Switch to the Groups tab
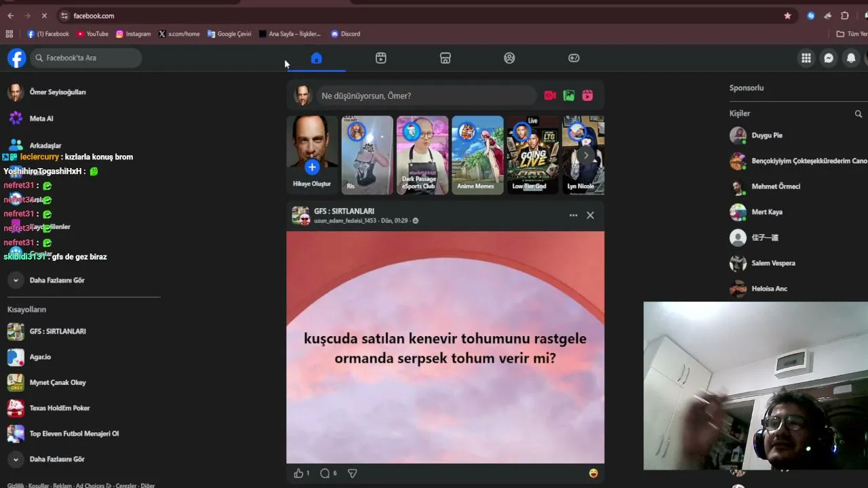This screenshot has height=488, width=868. (x=509, y=58)
